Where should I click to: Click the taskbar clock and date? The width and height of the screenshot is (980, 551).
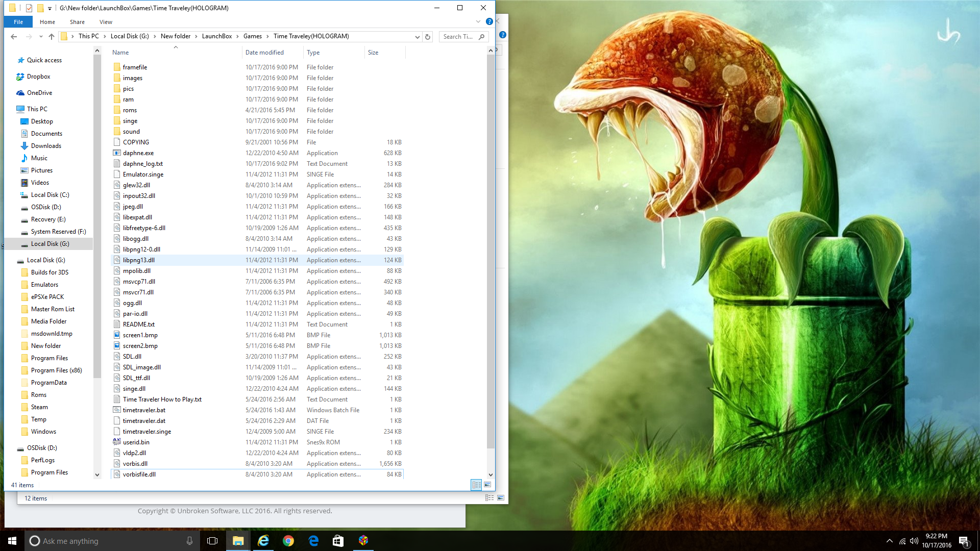click(x=937, y=541)
